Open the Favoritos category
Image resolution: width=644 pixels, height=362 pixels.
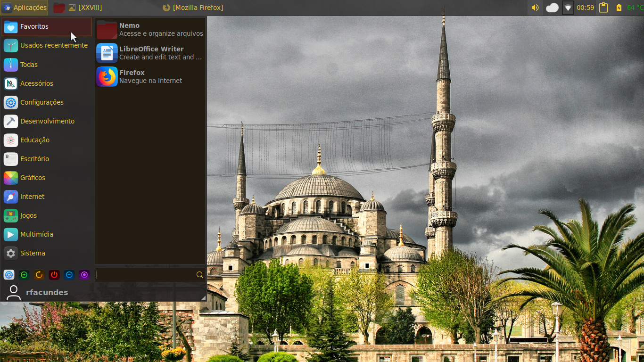47,27
